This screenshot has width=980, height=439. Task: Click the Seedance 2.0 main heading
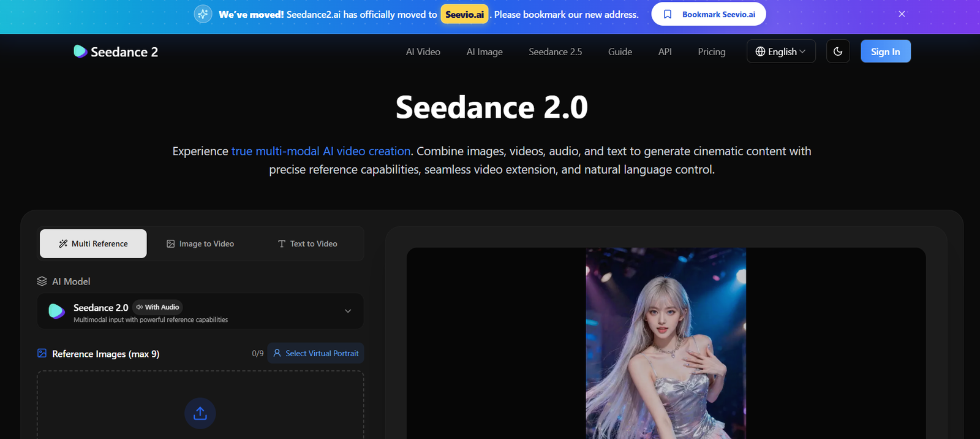point(492,107)
